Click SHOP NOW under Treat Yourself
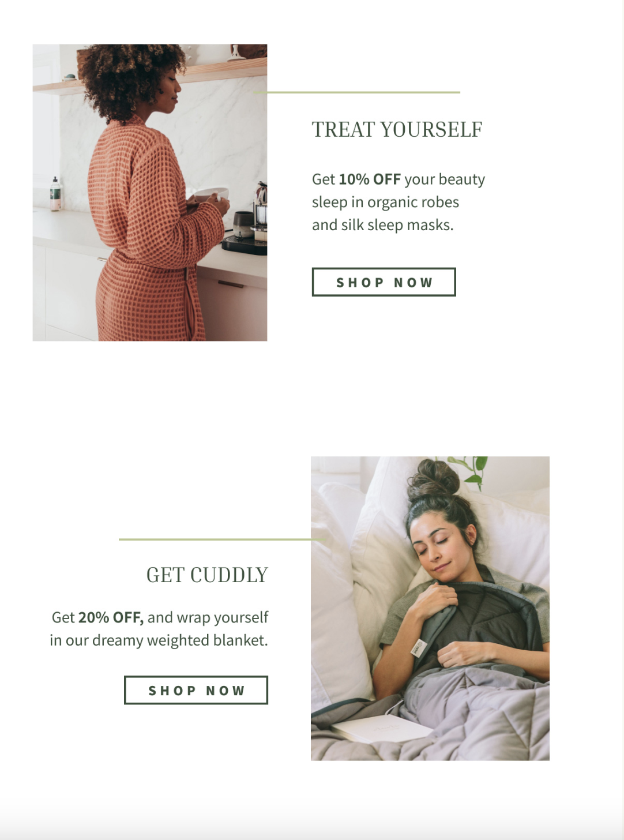This screenshot has height=840, width=624. 384,282
